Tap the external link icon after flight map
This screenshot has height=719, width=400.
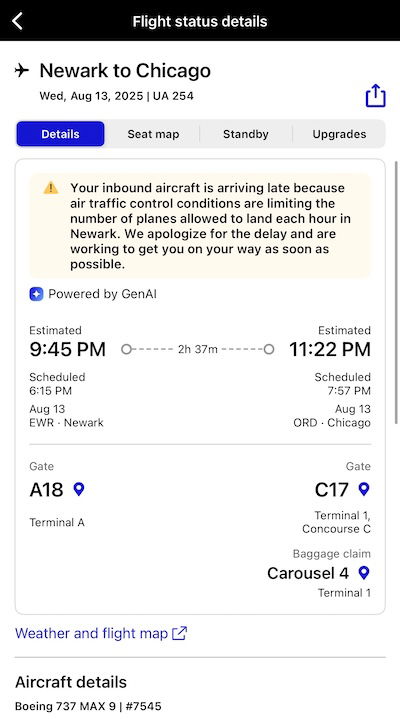(x=179, y=633)
